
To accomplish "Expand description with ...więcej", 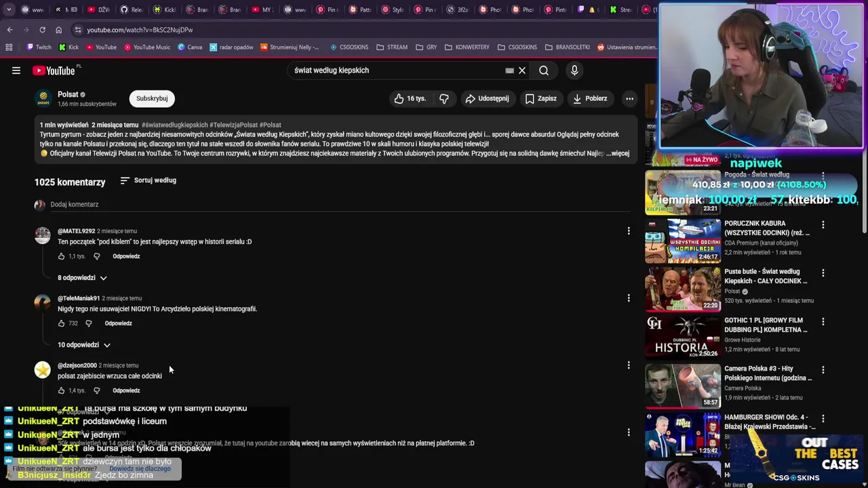I will (x=618, y=153).
